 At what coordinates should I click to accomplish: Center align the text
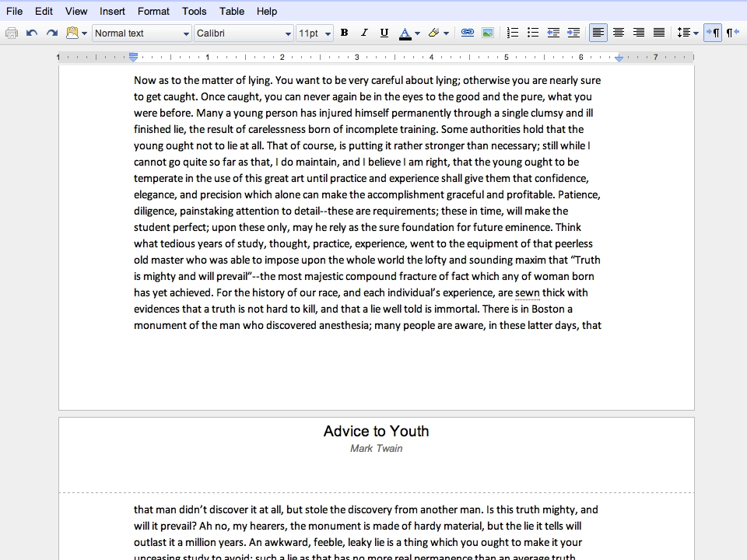(619, 33)
